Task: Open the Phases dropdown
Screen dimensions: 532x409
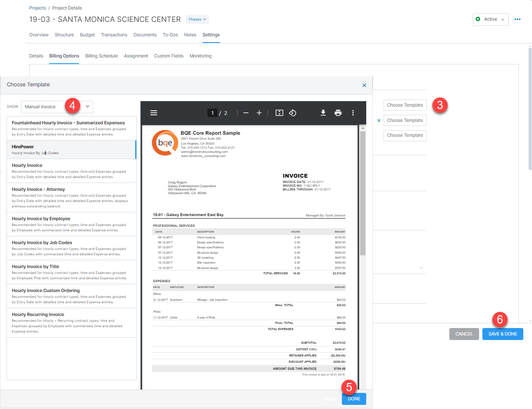Action: coord(197,19)
